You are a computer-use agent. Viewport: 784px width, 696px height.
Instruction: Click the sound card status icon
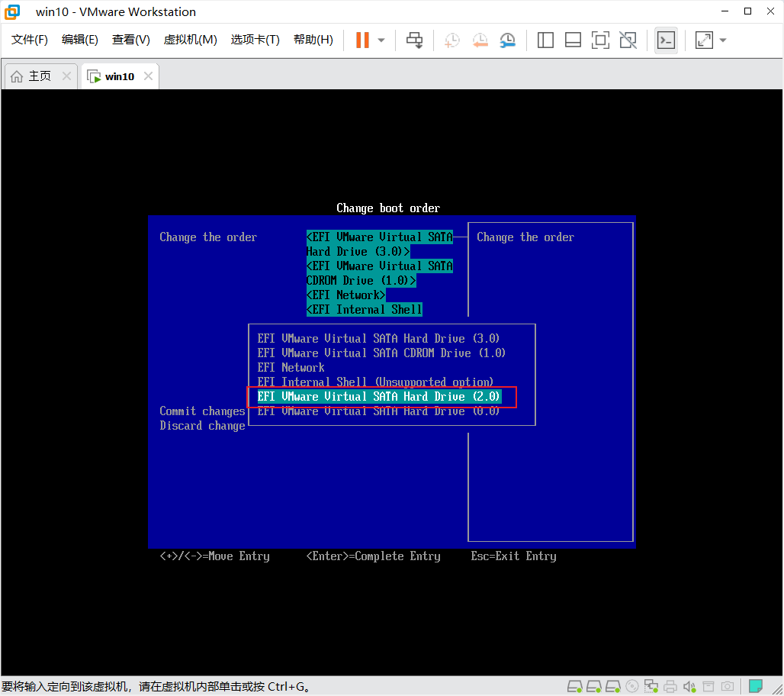click(689, 686)
